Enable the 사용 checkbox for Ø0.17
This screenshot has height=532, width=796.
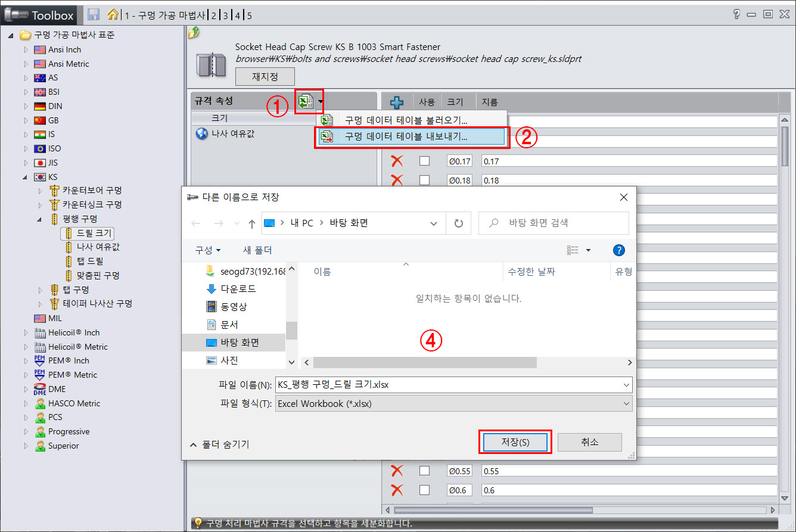424,161
